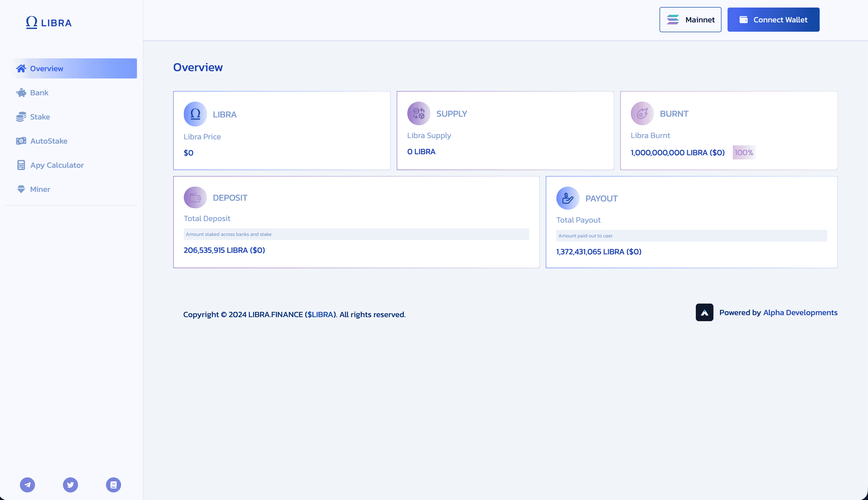Open the Twitter icon in the footer
868x500 pixels.
pyautogui.click(x=70, y=485)
